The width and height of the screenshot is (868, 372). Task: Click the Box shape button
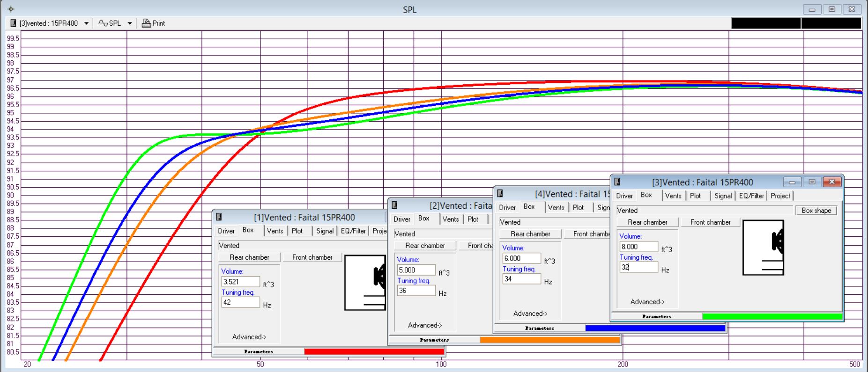tap(816, 211)
